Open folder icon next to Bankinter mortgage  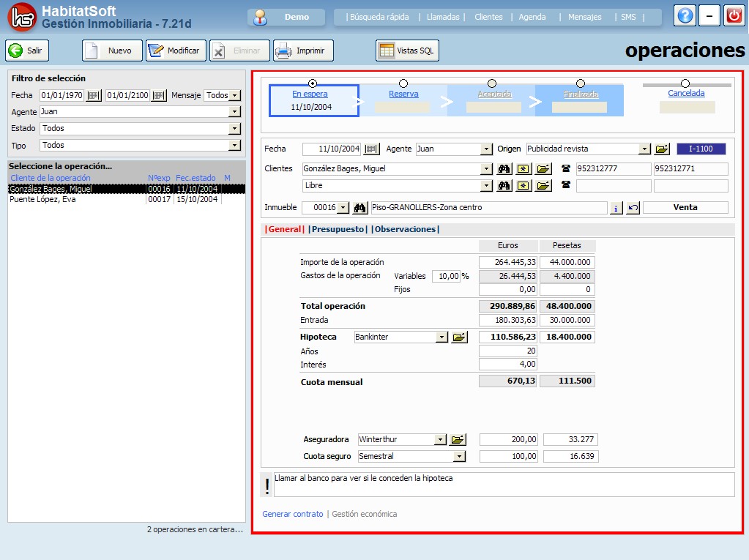click(x=459, y=337)
